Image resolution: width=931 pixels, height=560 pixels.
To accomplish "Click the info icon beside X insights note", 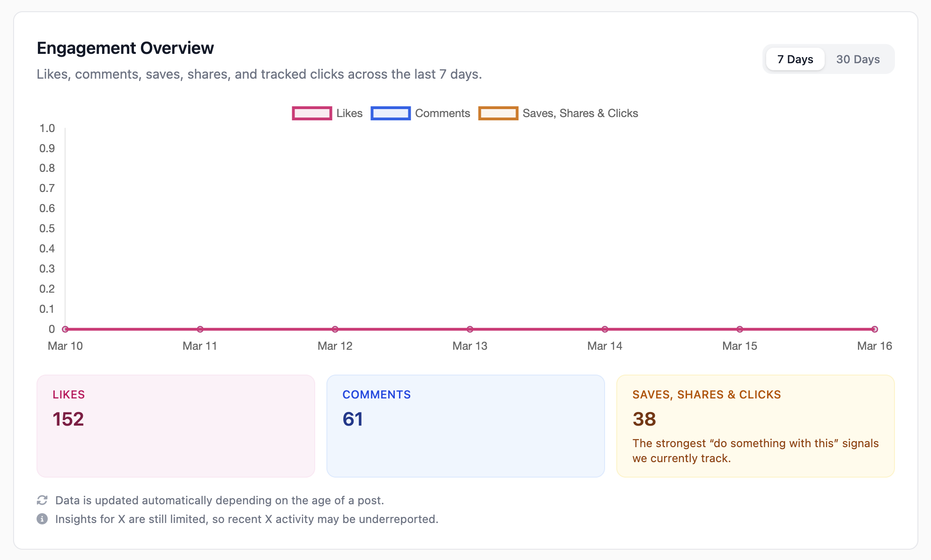I will click(x=42, y=519).
